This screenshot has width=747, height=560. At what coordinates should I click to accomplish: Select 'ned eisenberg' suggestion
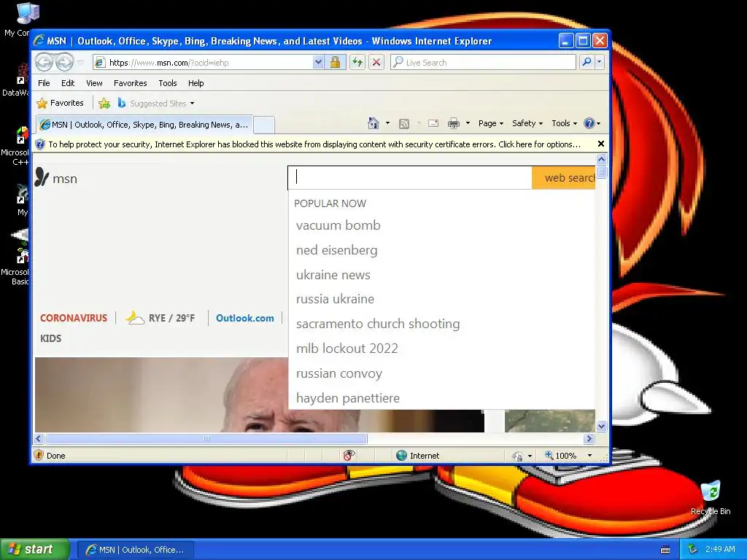click(x=337, y=250)
